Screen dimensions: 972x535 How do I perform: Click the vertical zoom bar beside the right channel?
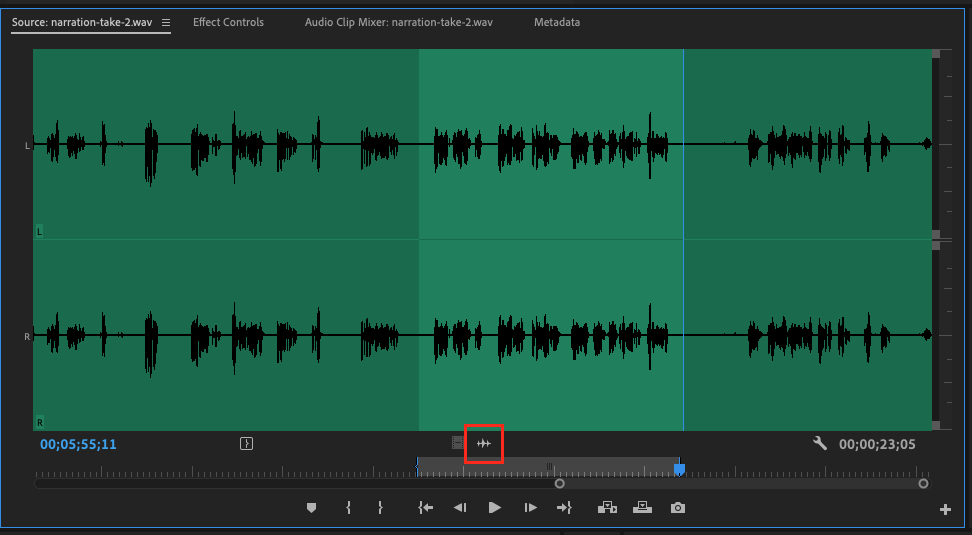[936, 335]
